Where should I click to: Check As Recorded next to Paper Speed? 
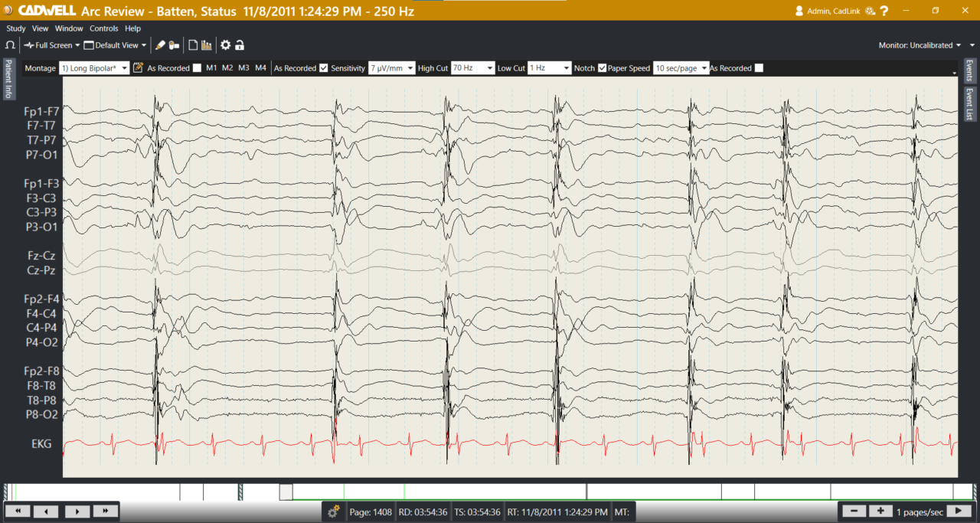click(759, 68)
